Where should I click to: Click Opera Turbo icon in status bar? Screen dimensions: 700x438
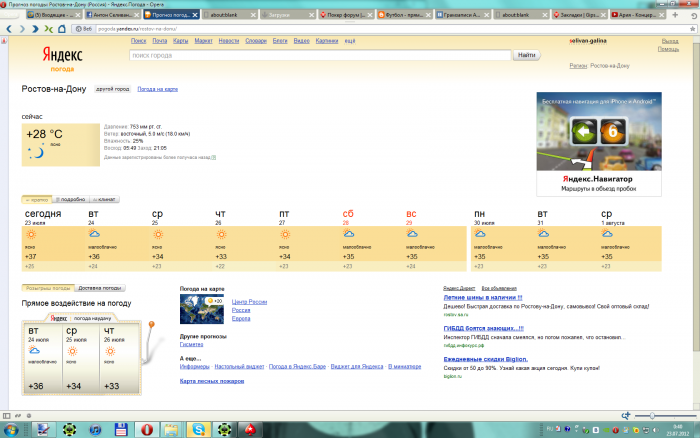[29, 416]
